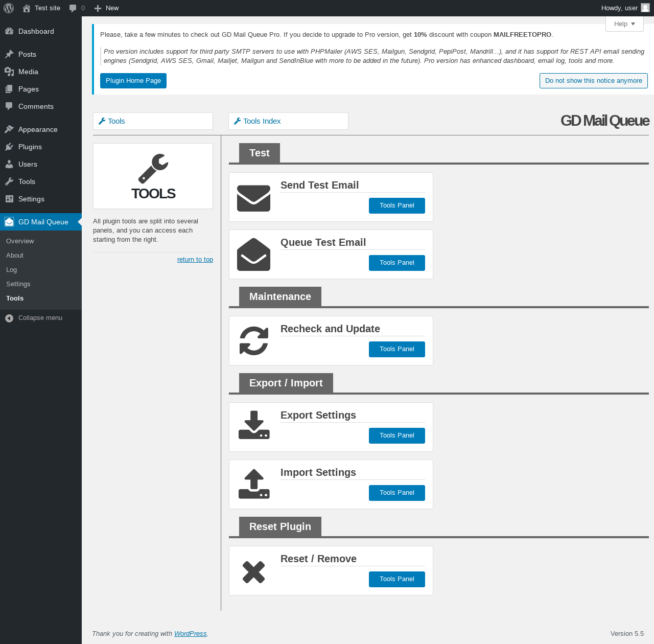
Task: Click the Posts pin icon in sidebar
Action: (x=9, y=54)
